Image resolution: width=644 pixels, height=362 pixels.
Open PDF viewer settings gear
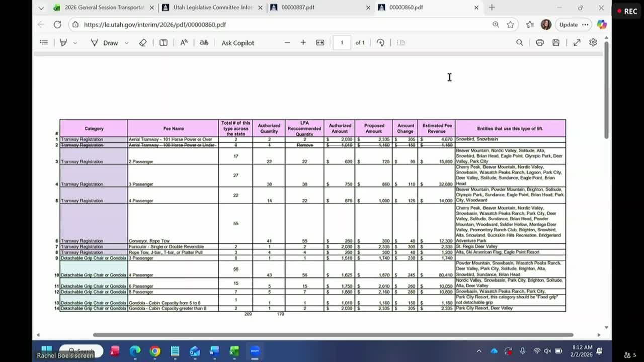pyautogui.click(x=593, y=43)
